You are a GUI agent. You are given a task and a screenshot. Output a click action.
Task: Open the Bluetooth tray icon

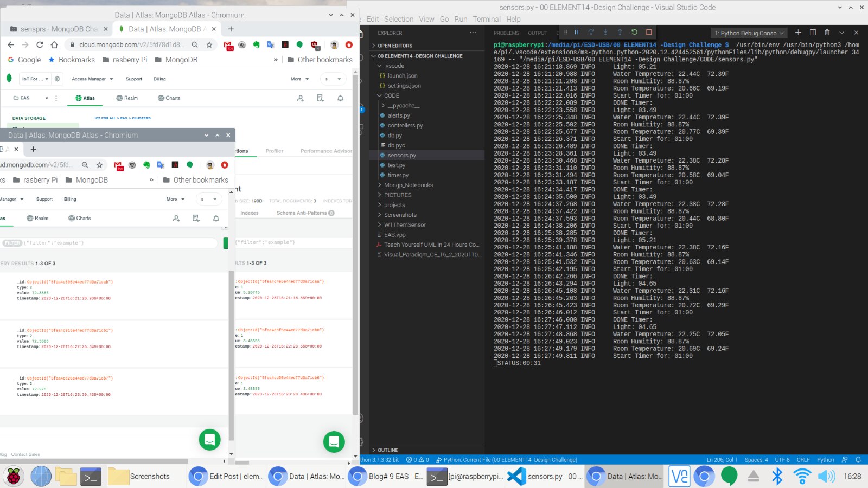(777, 476)
